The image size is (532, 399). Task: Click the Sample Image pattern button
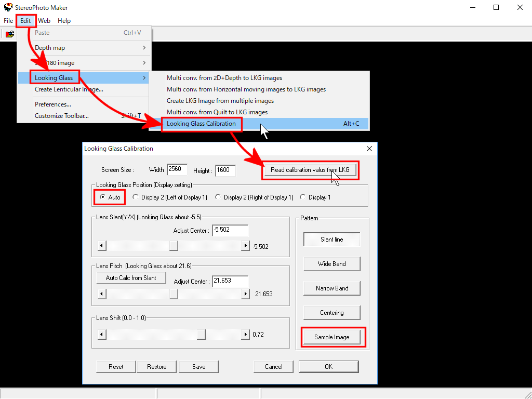[331, 337]
